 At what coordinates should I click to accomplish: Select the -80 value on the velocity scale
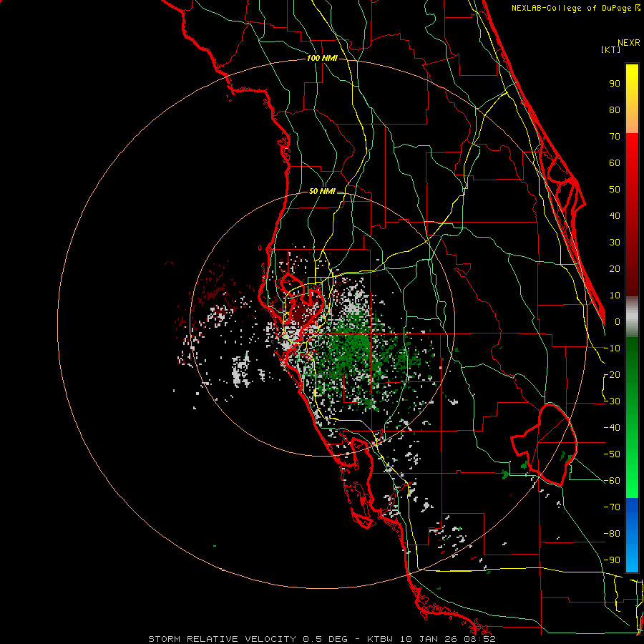[612, 534]
